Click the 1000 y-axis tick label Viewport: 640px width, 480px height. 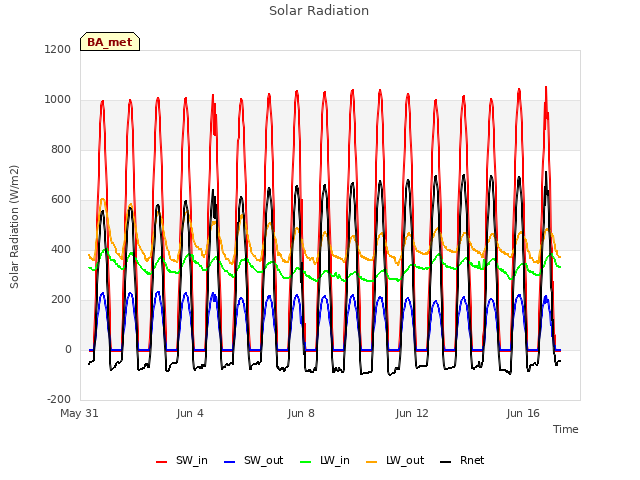point(58,100)
